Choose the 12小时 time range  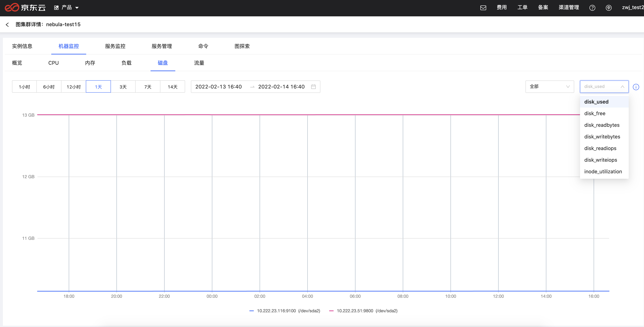coord(74,87)
